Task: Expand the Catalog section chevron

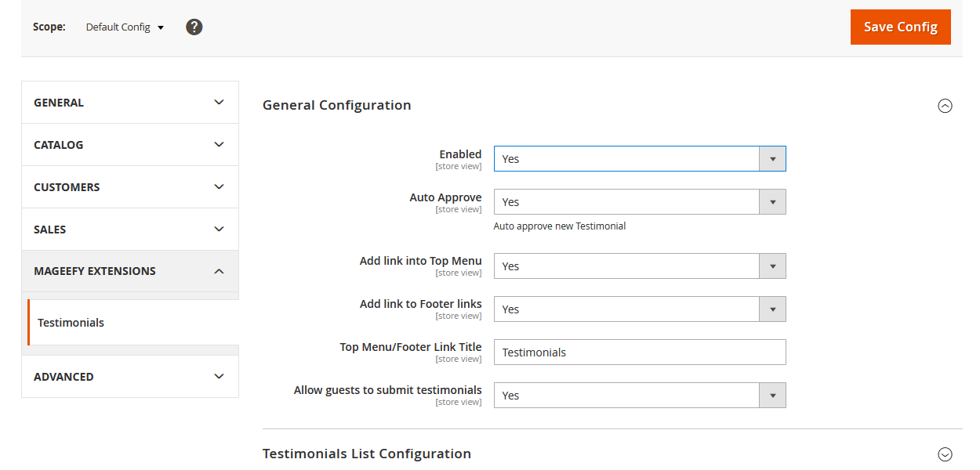Action: pyautogui.click(x=219, y=145)
